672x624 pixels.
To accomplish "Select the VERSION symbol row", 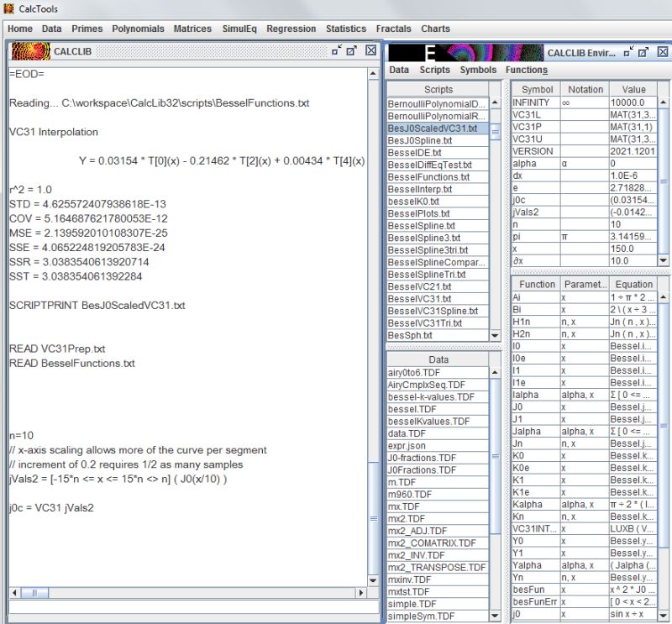I will tap(584, 151).
